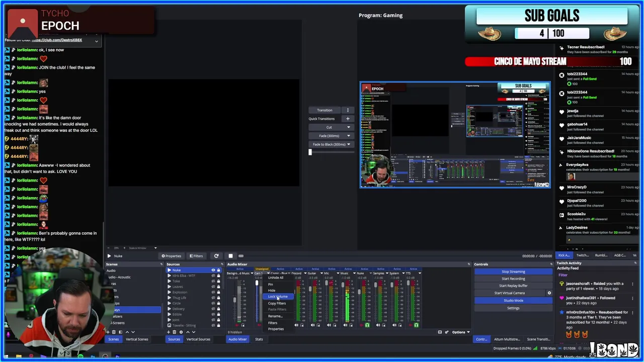
Task: Click the transition T-bar slider handle
Action: click(x=310, y=152)
